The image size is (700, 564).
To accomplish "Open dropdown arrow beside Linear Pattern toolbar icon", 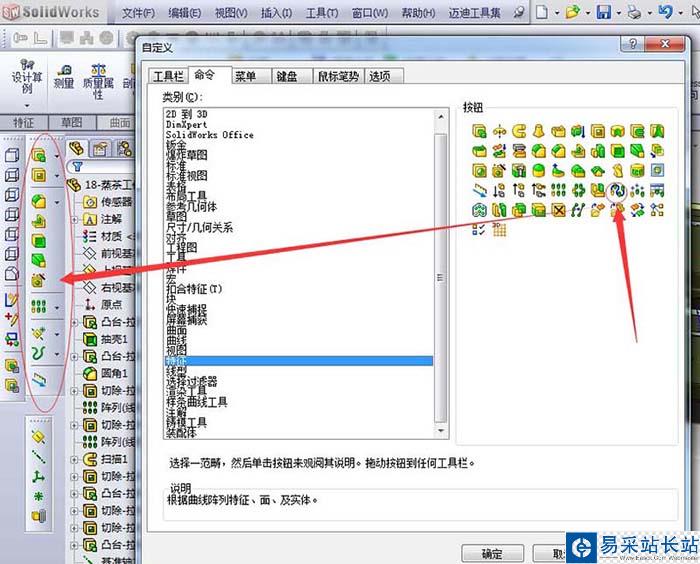I will pos(57,307).
